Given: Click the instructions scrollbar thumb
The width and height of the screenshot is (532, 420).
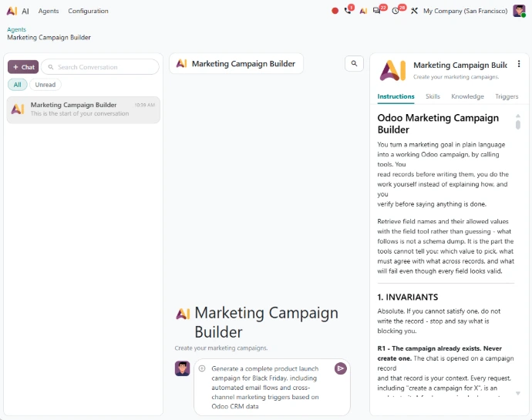Looking at the screenshot, I should click(x=518, y=124).
